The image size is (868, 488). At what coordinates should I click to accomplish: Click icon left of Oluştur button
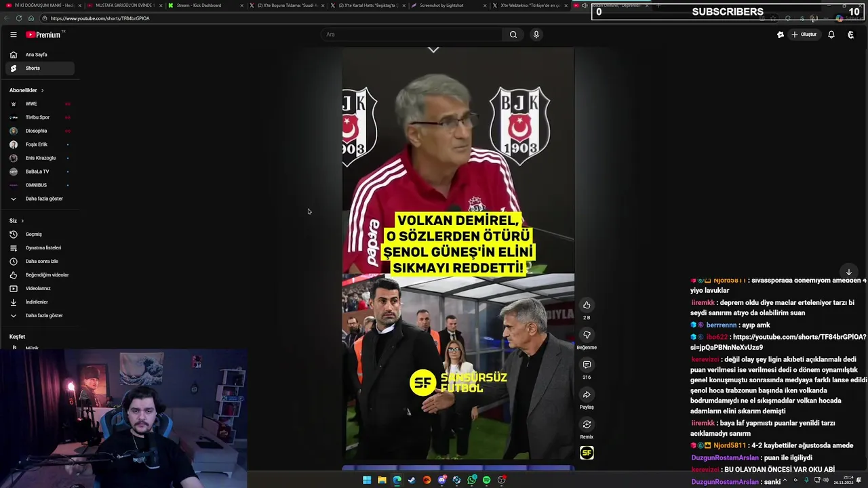781,35
